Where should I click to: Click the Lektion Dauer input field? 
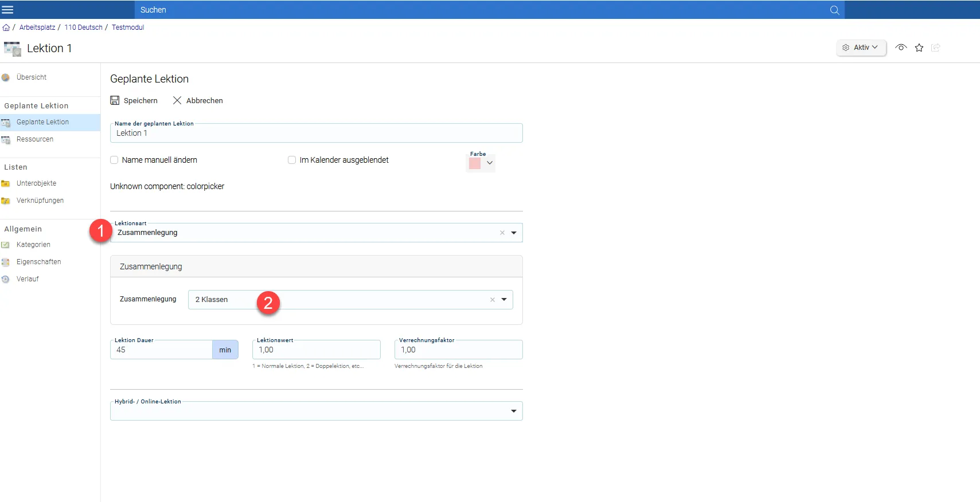click(161, 350)
